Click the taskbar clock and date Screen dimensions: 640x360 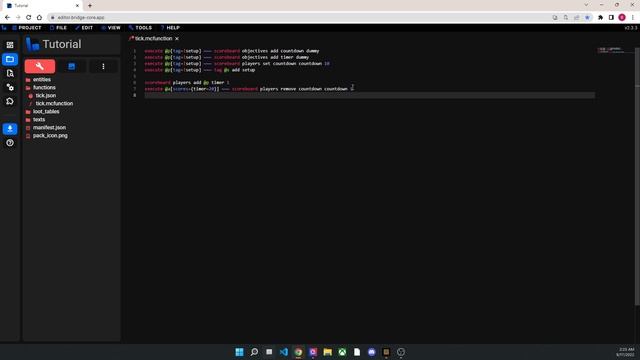click(625, 352)
